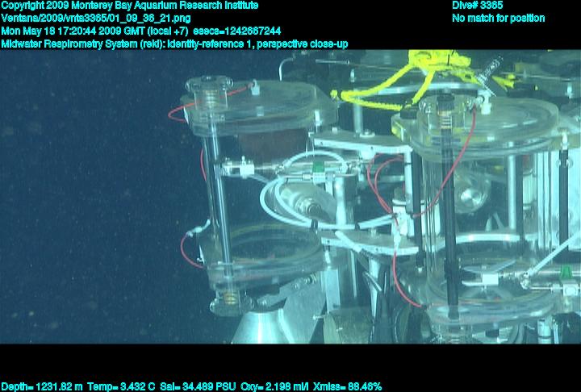The height and width of the screenshot is (392, 581).
Task: Select the Midwater Respirometry System description line
Action: [x=174, y=44]
